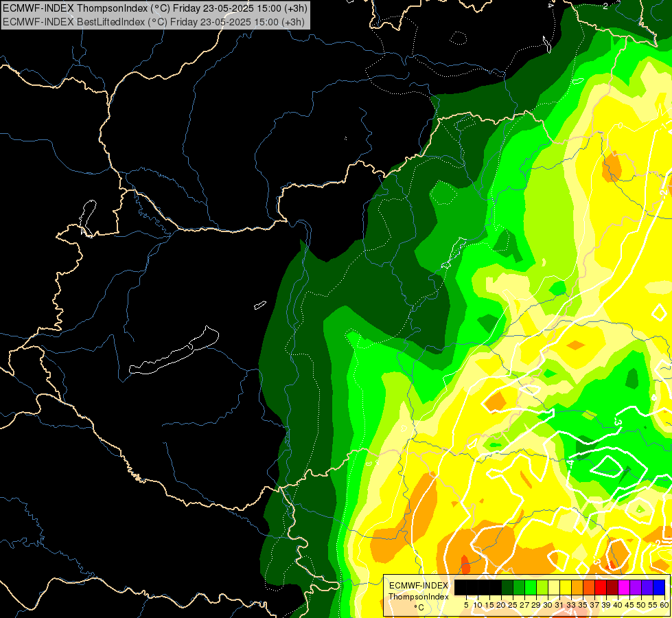Click the legend tick value '35'
The width and height of the screenshot is (672, 618).
[x=583, y=605]
